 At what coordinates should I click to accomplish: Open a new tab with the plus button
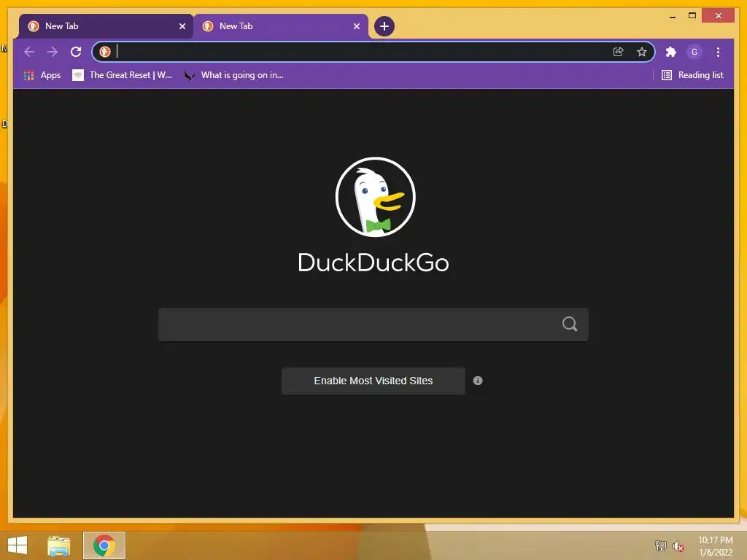(384, 26)
